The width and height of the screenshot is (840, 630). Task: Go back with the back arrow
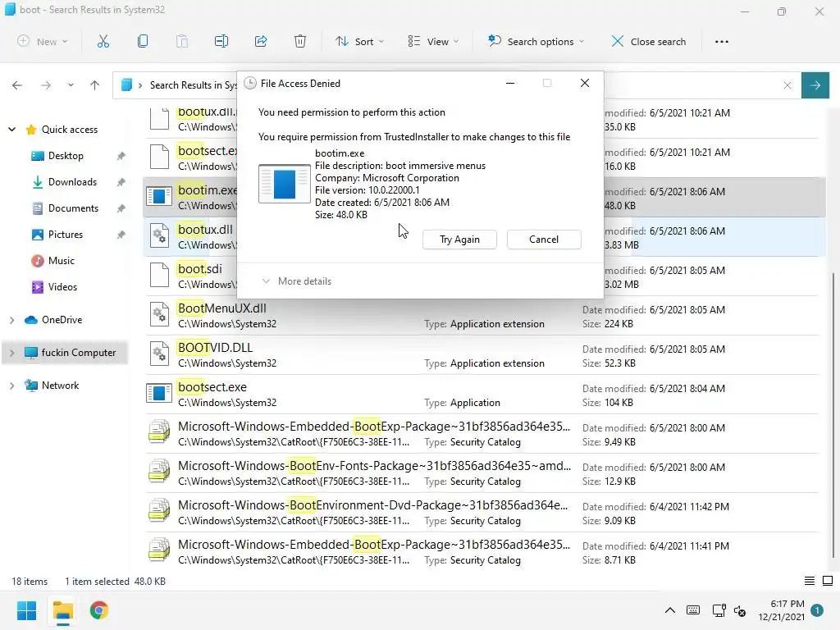[17, 85]
